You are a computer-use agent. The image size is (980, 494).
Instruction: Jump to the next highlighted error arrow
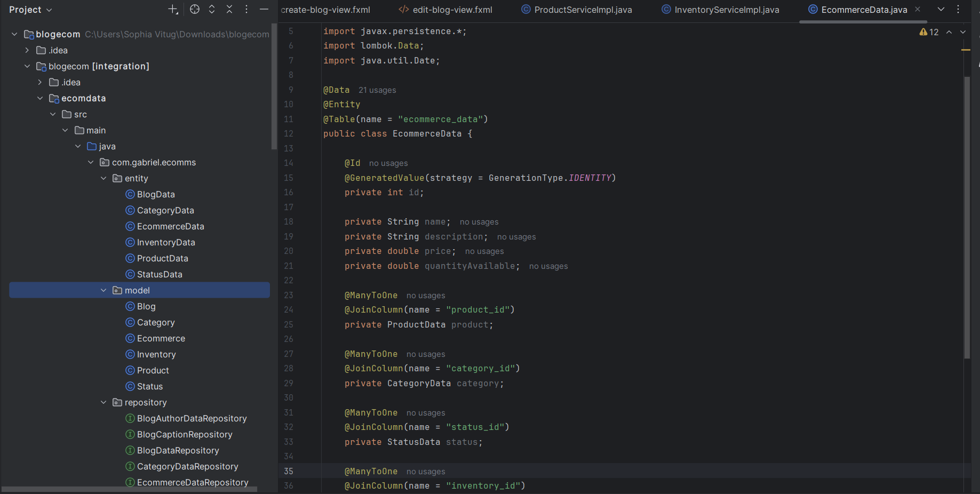click(x=963, y=32)
